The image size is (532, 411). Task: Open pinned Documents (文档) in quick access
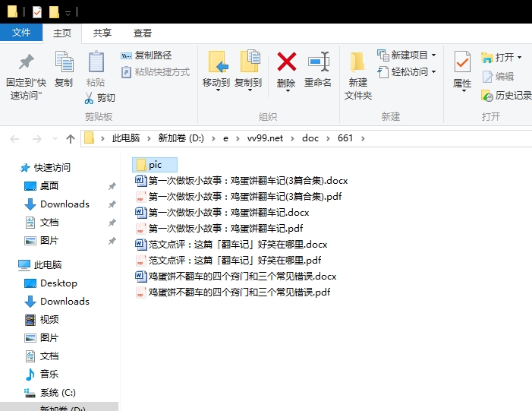pyautogui.click(x=42, y=223)
